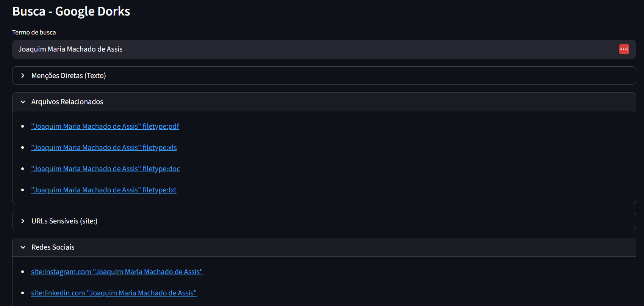Collapse the Arquivos Relacionados section
This screenshot has height=306, width=644.
(x=67, y=102)
